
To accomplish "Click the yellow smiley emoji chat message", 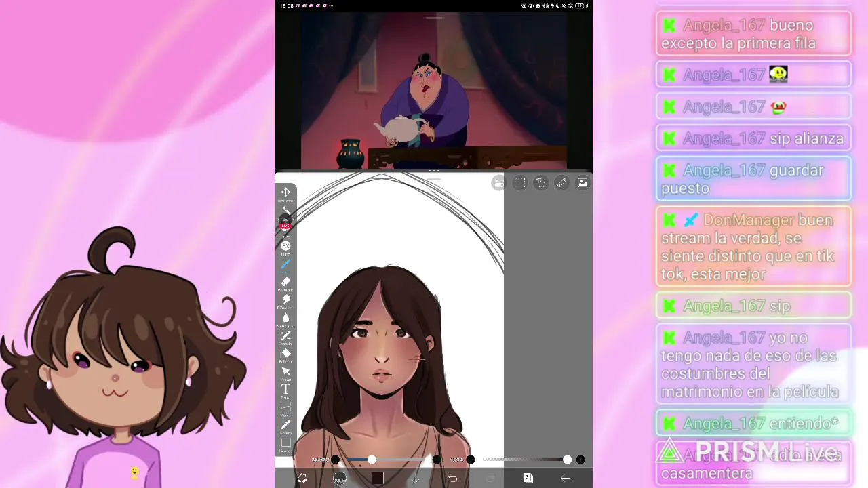I will pyautogui.click(x=753, y=75).
